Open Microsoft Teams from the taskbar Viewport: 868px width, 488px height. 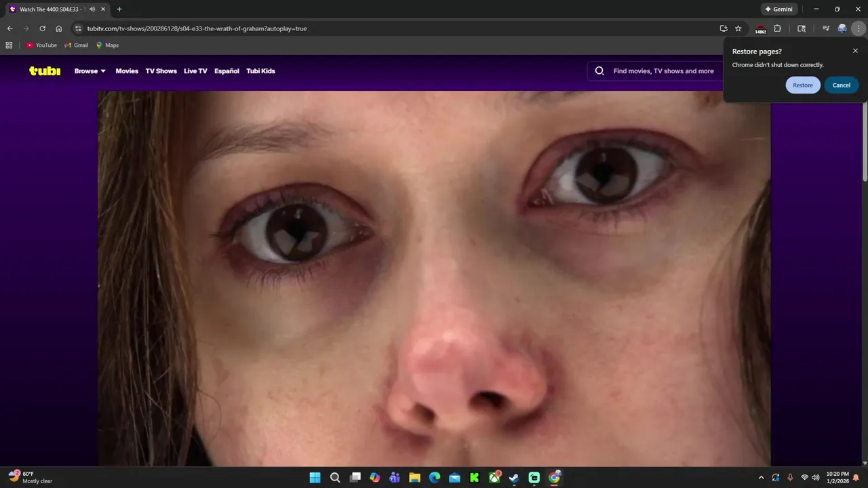click(395, 478)
